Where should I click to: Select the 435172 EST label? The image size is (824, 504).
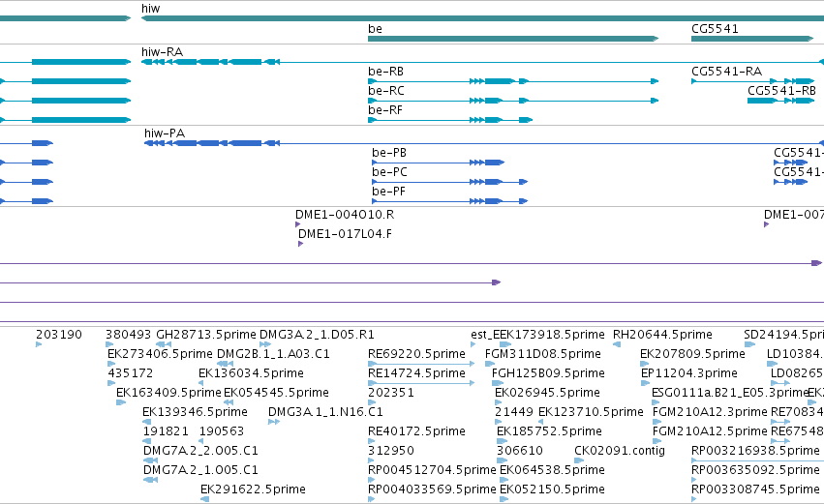click(131, 373)
